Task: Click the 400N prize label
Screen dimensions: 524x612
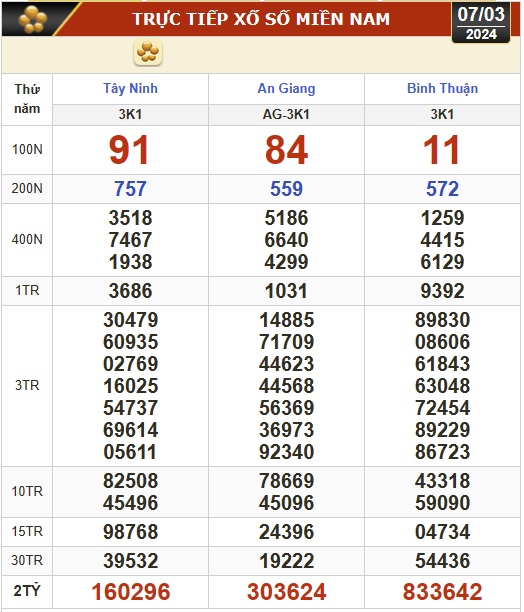Action: coord(27,239)
